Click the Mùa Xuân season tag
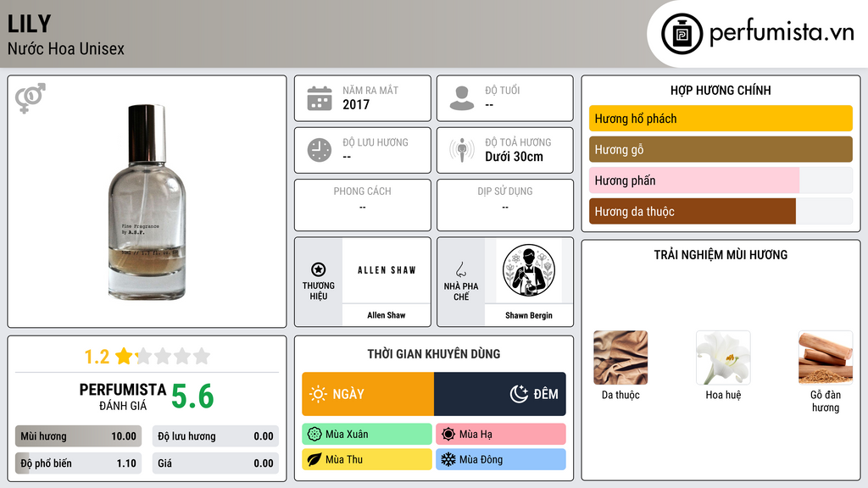Image resolution: width=868 pixels, height=488 pixels. [367, 435]
